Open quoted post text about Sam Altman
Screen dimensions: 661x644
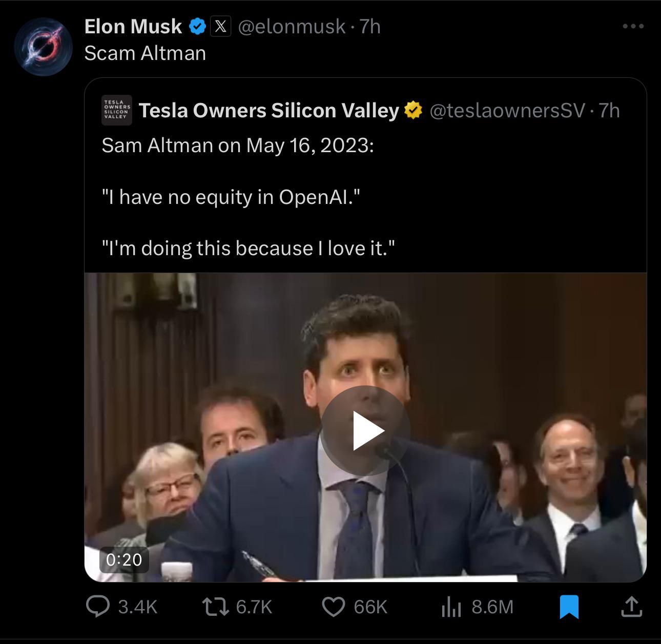pyautogui.click(x=249, y=197)
